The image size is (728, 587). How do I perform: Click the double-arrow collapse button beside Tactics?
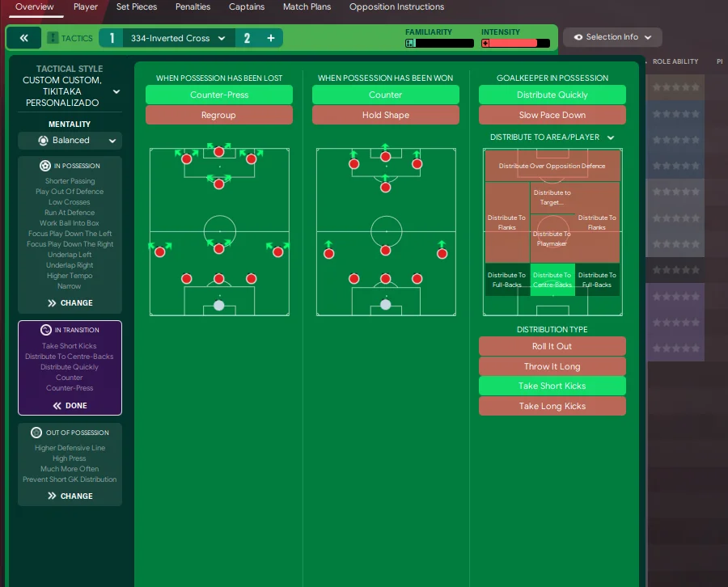pyautogui.click(x=23, y=38)
